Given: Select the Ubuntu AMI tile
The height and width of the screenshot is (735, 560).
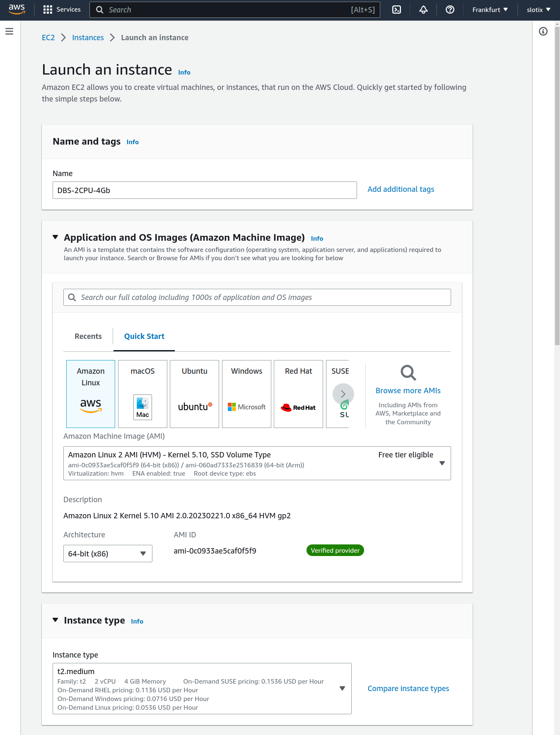Looking at the screenshot, I should 194,394.
